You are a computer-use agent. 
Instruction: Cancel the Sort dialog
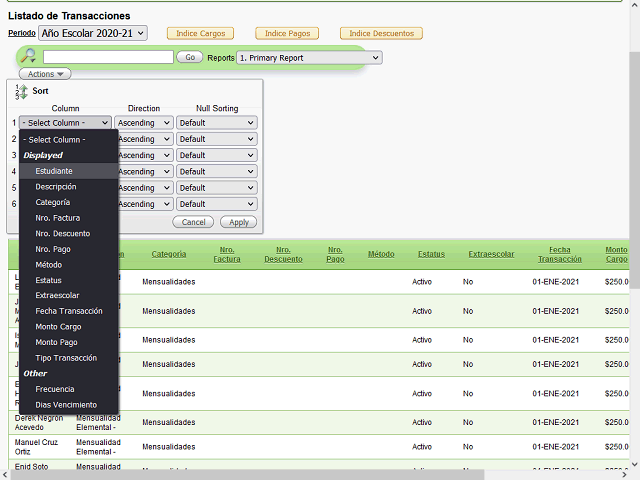(x=193, y=222)
